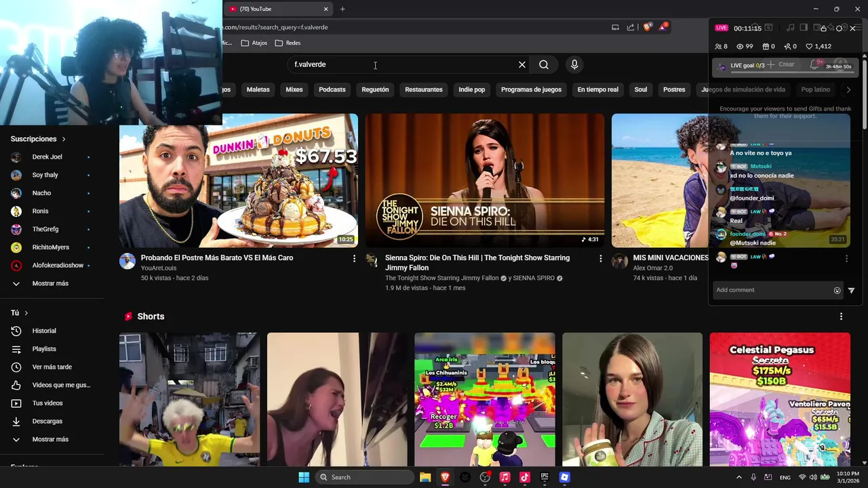Open Roblox app from taskbar
Viewport: 868px width, 488px height.
click(564, 477)
